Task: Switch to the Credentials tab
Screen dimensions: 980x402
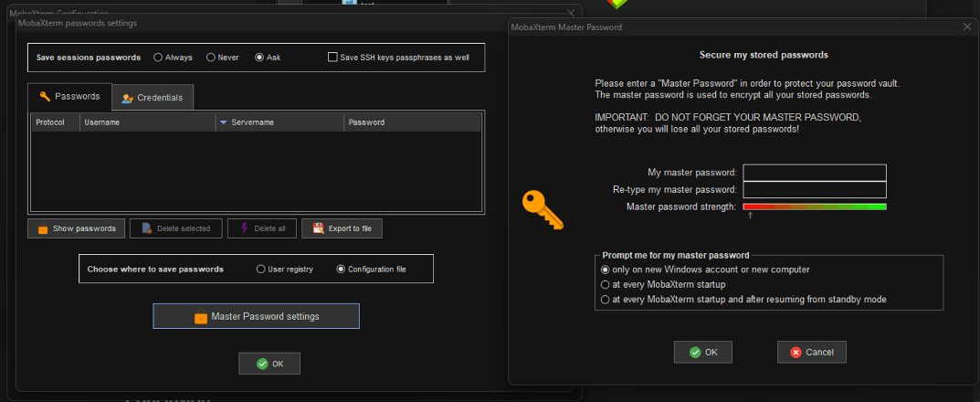Action: (x=153, y=98)
